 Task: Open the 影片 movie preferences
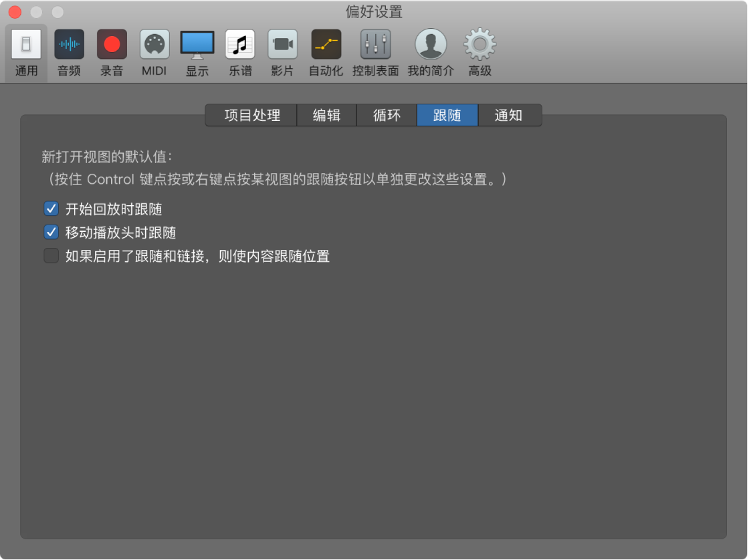point(282,53)
